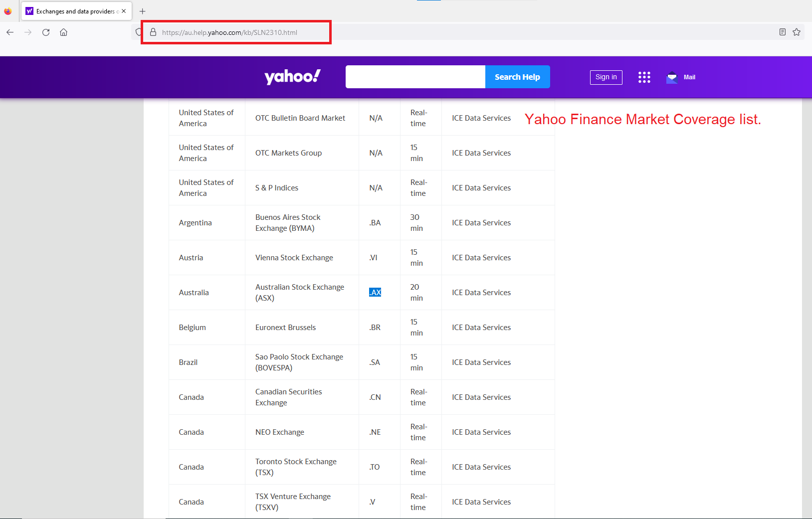Bookmark this page with the star icon
The width and height of the screenshot is (812, 519).
[797, 32]
